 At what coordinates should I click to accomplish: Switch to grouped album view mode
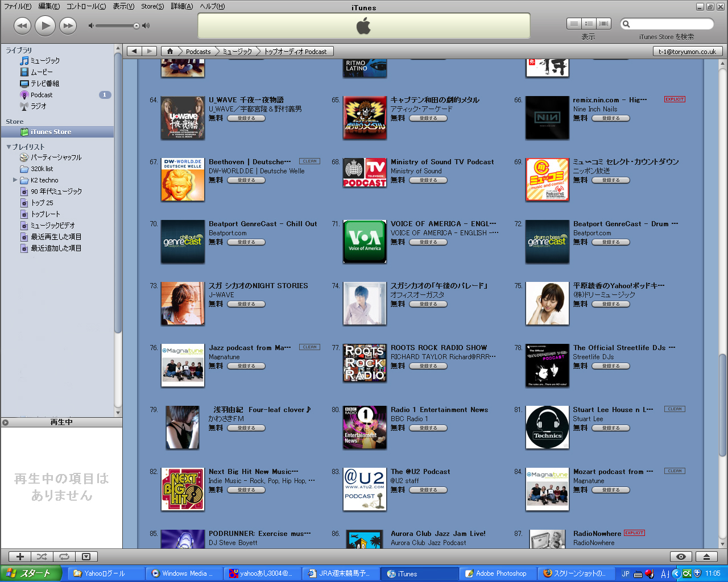(589, 24)
